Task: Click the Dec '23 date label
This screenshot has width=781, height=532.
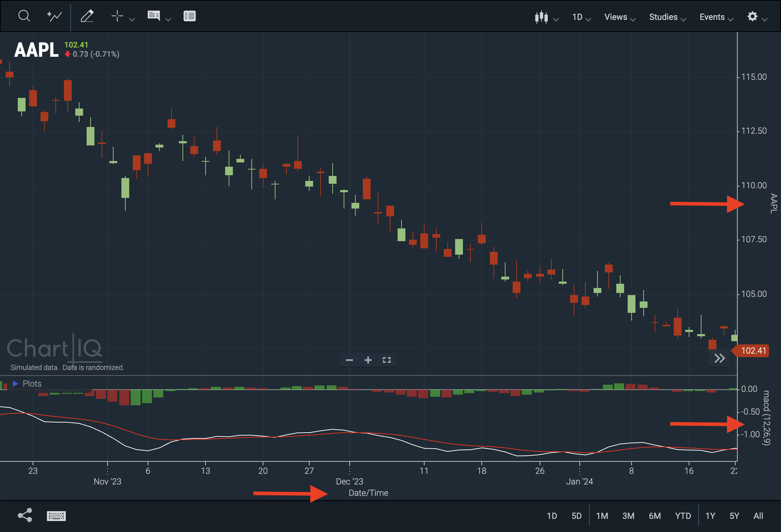Action: tap(349, 482)
